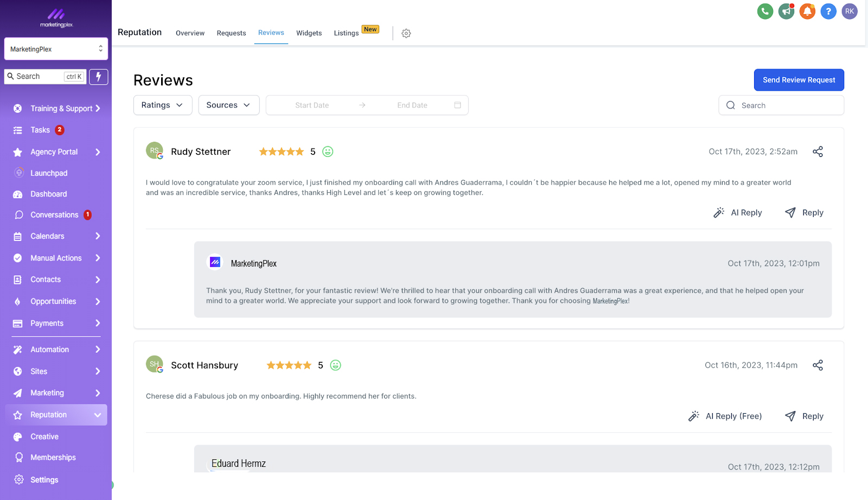Click the blue help question mark icon
The image size is (868, 500).
coord(828,11)
